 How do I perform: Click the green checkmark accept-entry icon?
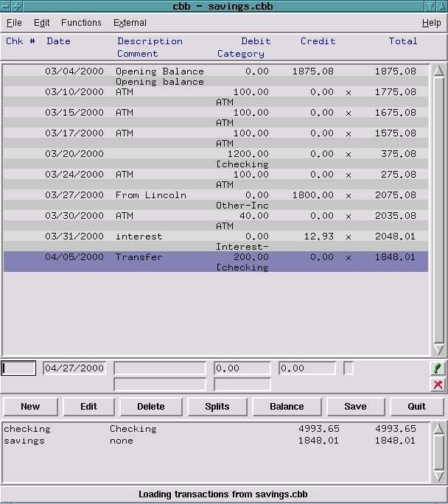pos(438,368)
